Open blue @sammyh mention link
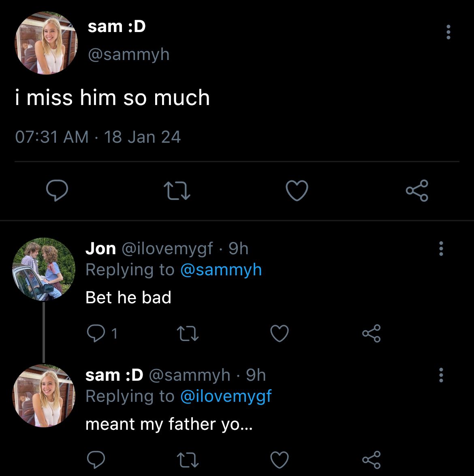Image resolution: width=474 pixels, height=476 pixels. tap(221, 270)
